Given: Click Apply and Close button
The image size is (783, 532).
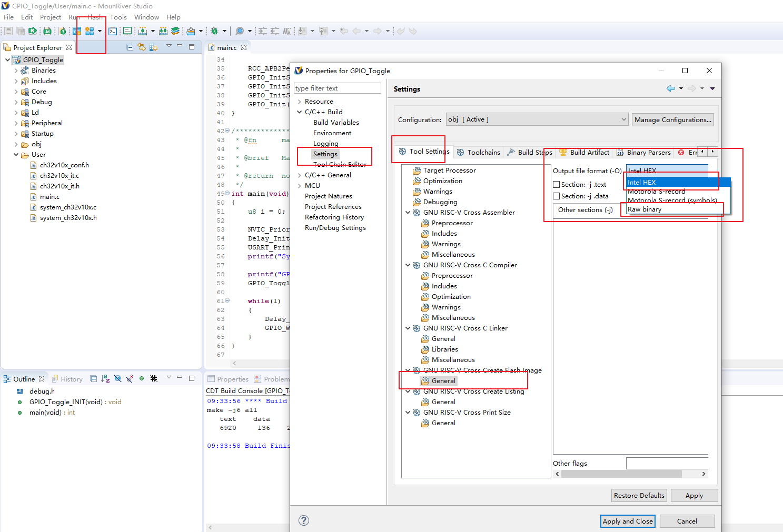Looking at the screenshot, I should 628,521.
